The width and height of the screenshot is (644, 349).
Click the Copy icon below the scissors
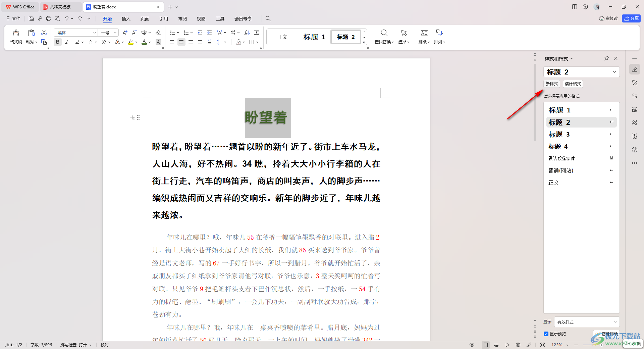[44, 42]
